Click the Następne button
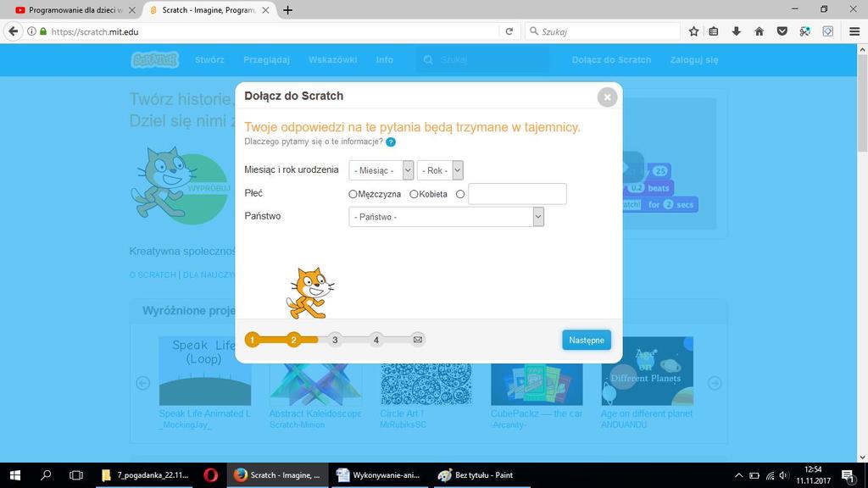This screenshot has width=868, height=488. click(587, 341)
